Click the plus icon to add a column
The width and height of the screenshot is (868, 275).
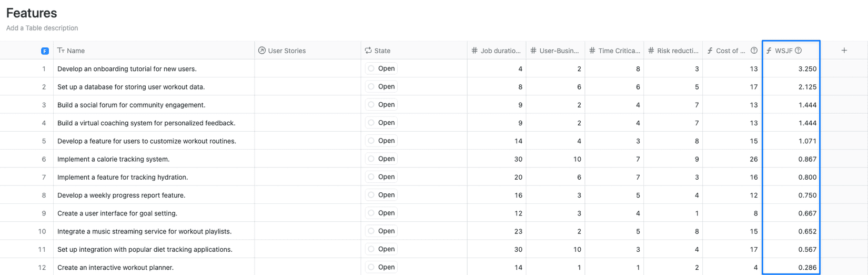point(844,51)
